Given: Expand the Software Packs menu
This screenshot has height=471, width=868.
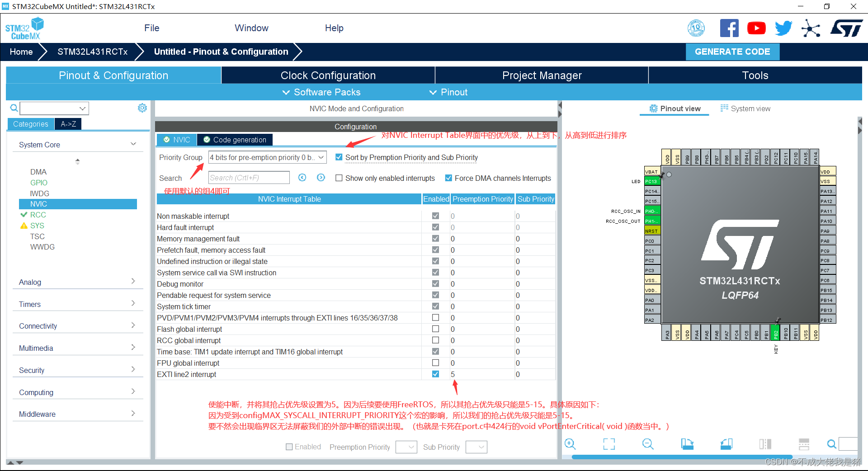Looking at the screenshot, I should click(x=321, y=92).
